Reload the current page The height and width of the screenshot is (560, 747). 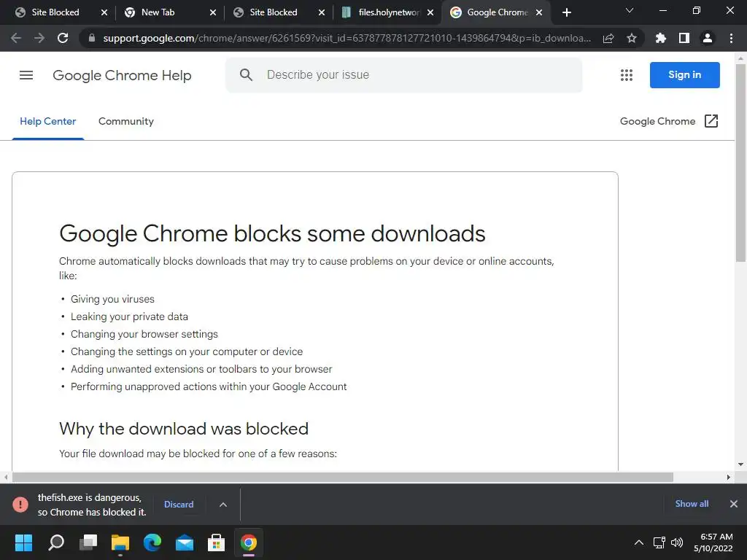(x=63, y=38)
